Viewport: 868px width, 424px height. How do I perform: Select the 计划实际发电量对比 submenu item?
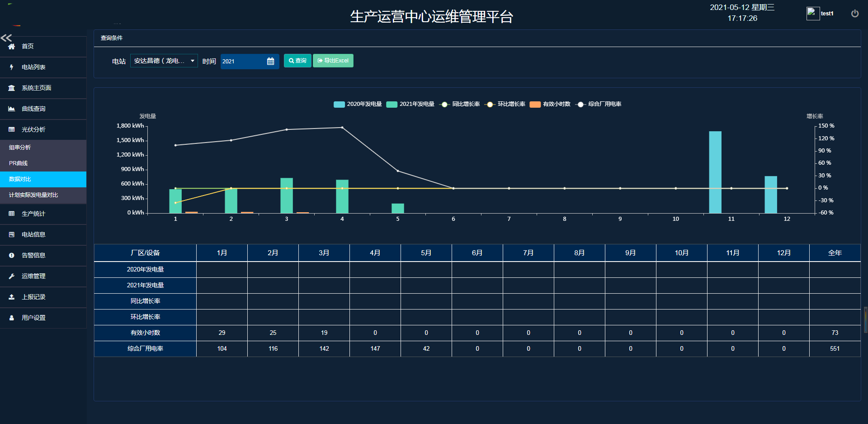tap(33, 195)
